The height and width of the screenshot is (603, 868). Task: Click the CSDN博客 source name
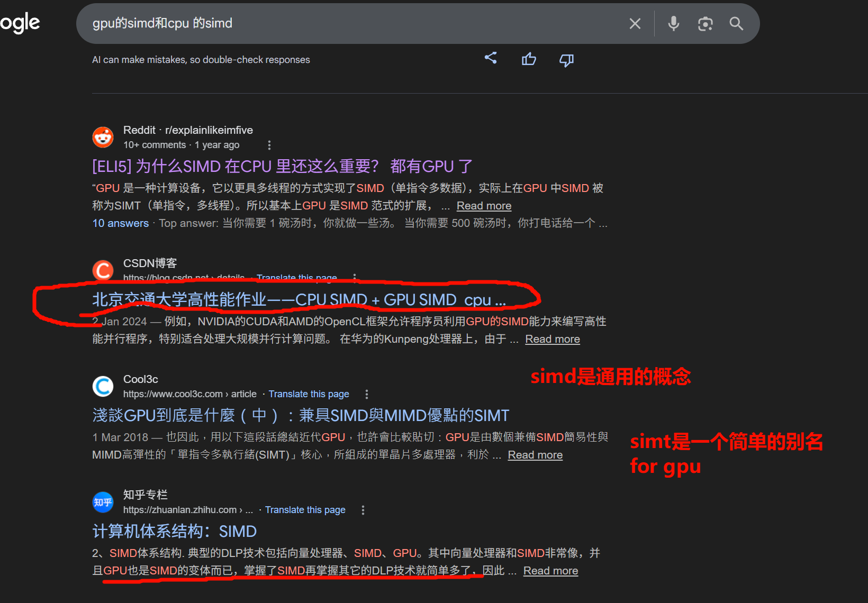[x=150, y=263]
